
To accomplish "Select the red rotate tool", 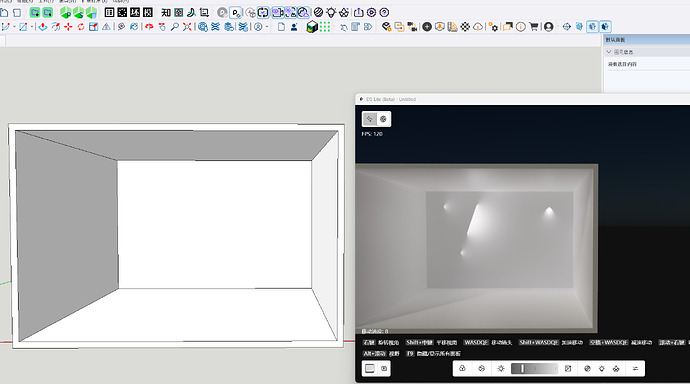I will 81,27.
